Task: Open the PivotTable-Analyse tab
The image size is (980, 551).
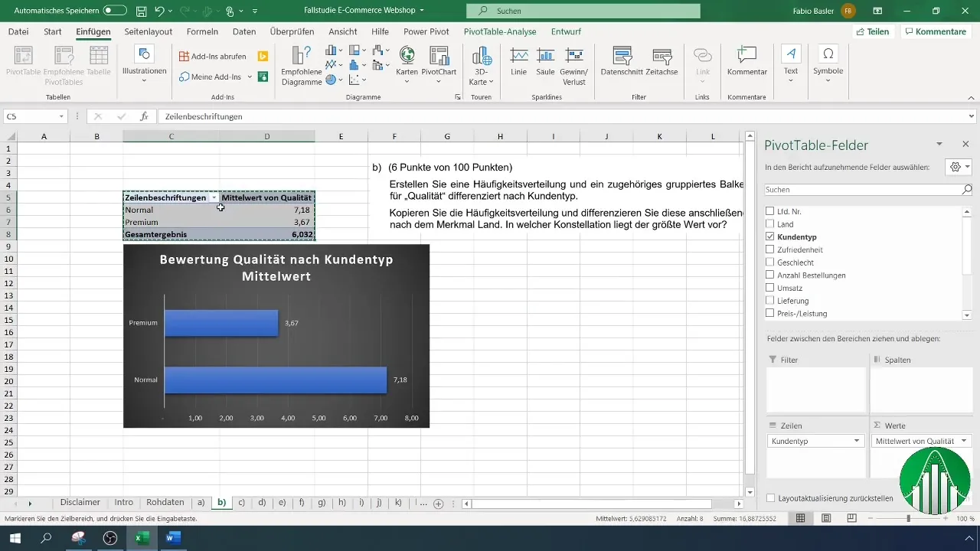Action: tap(500, 31)
